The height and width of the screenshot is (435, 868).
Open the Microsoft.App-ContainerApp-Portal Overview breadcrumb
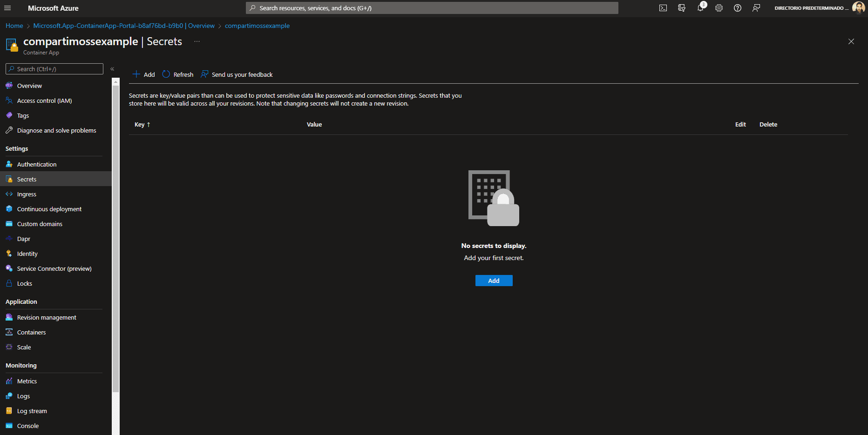pos(124,26)
